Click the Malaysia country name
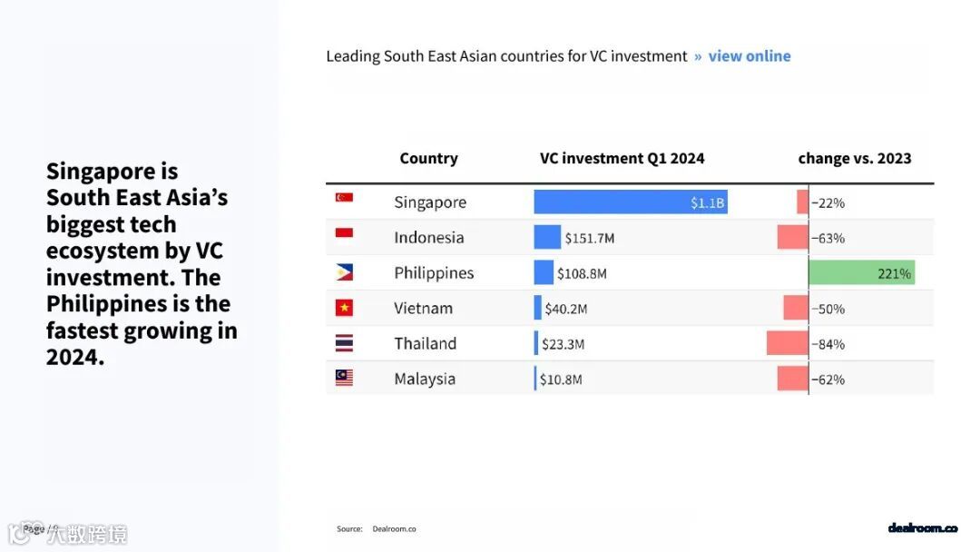The height and width of the screenshot is (552, 980). point(425,379)
